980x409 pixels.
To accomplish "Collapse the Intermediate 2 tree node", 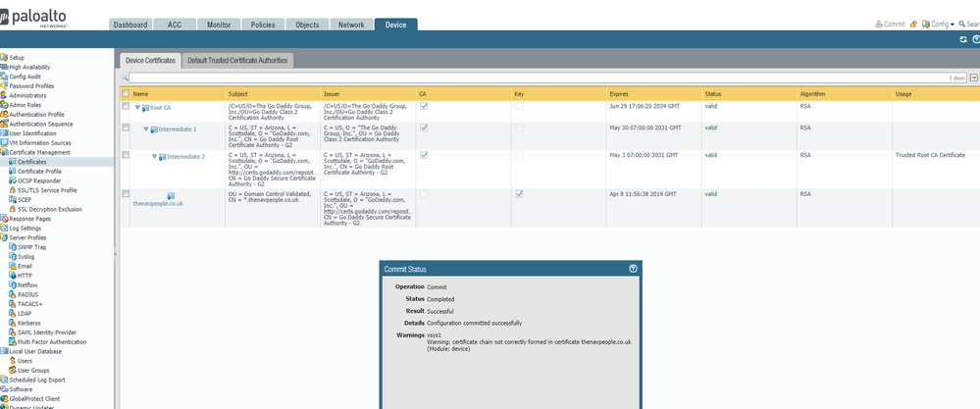I will tap(154, 157).
